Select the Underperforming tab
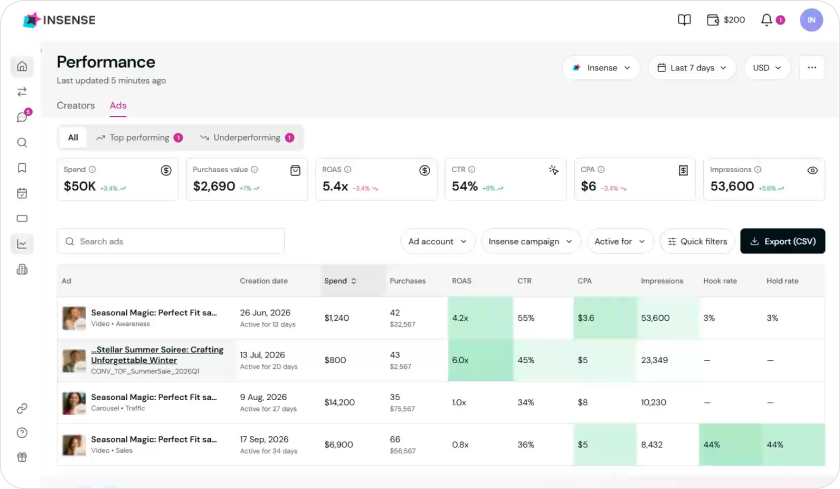 247,138
